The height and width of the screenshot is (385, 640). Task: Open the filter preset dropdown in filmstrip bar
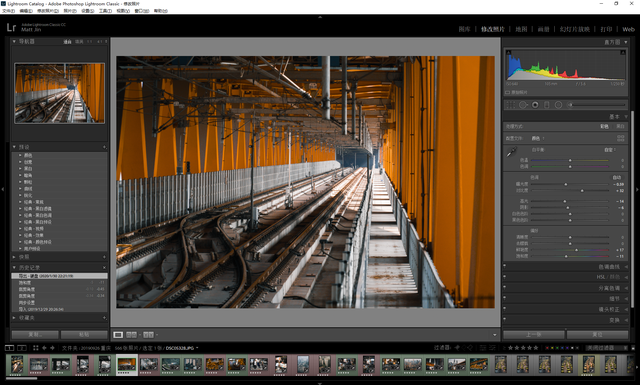pyautogui.click(x=607, y=348)
